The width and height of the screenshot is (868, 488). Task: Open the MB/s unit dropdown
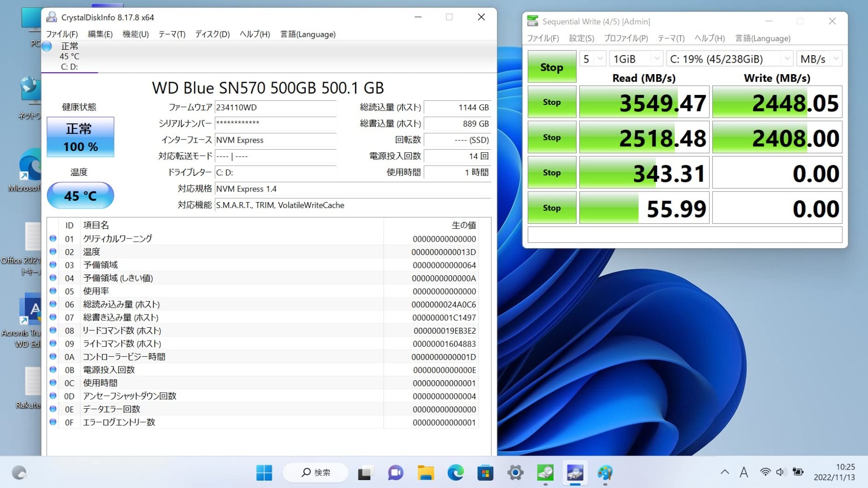(819, 59)
